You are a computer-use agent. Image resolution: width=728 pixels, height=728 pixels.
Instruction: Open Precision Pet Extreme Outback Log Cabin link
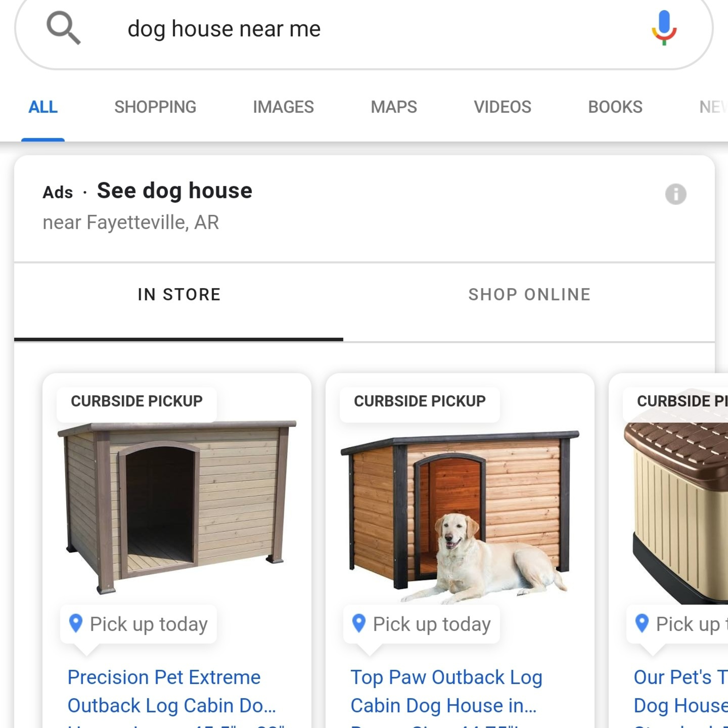(x=172, y=691)
